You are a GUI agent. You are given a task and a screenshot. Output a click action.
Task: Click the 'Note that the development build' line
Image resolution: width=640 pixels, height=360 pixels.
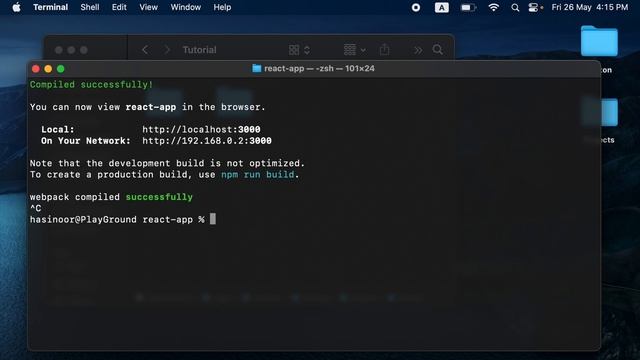[167, 163]
